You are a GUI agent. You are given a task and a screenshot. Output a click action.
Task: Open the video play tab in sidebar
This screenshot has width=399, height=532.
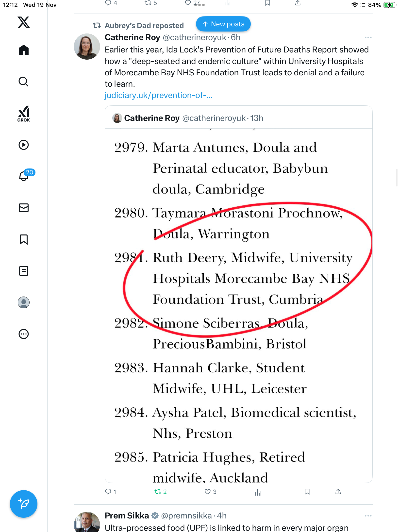tap(24, 145)
